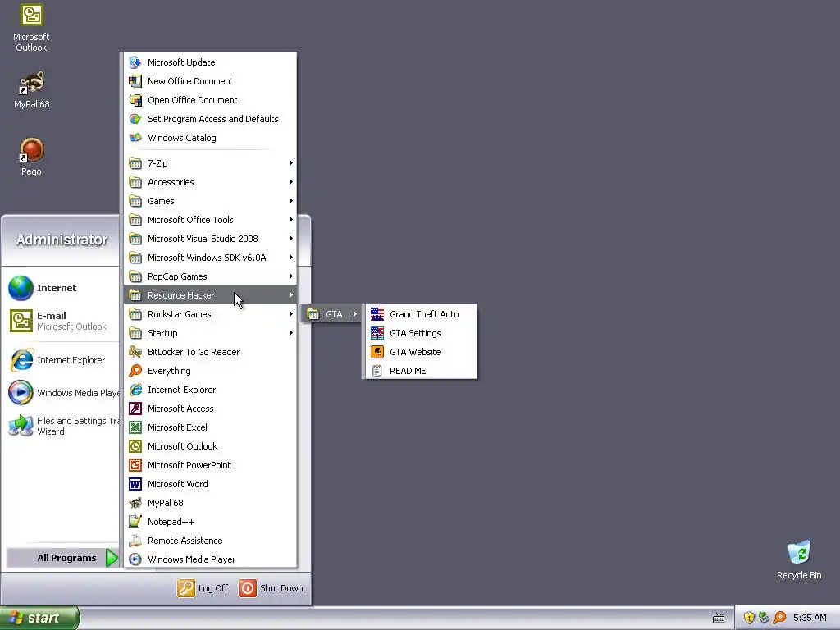Click the Everything magnifier tray icon
Viewport: 840px width, 630px height.
pos(779,618)
